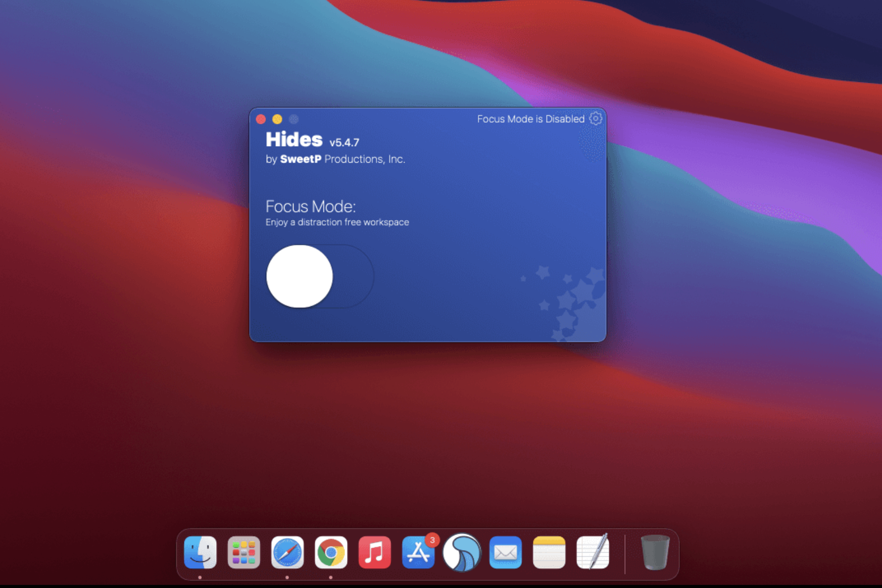Open Launchpad from the Dock
Viewport: 882px width, 588px height.
click(x=244, y=552)
